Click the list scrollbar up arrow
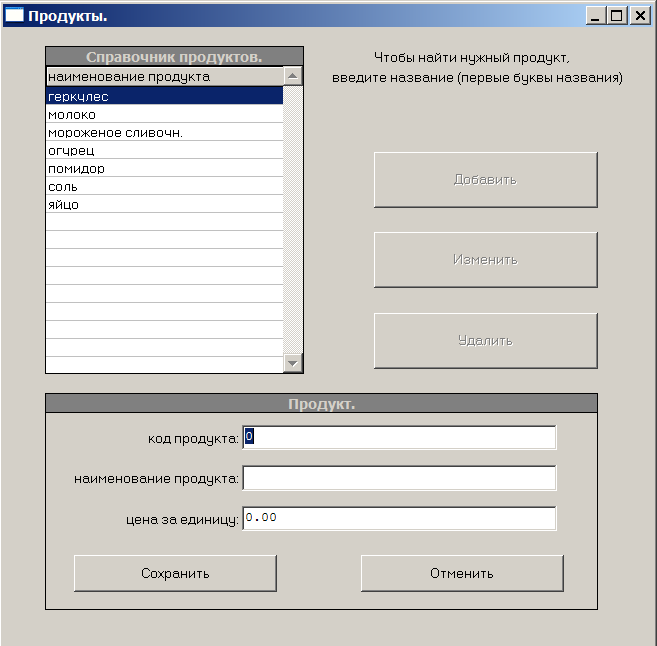This screenshot has height=646, width=657. [x=293, y=76]
